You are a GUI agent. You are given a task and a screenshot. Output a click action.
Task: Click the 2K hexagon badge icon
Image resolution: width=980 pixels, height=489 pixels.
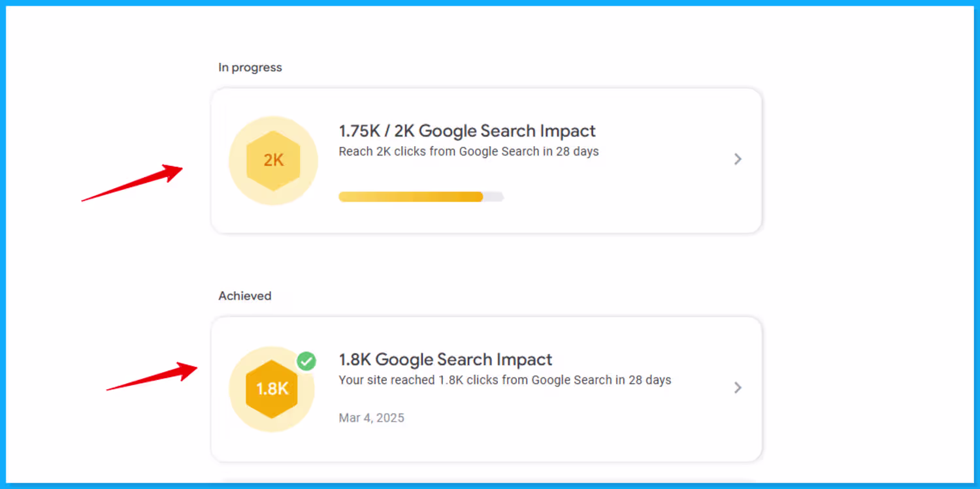[x=273, y=160]
